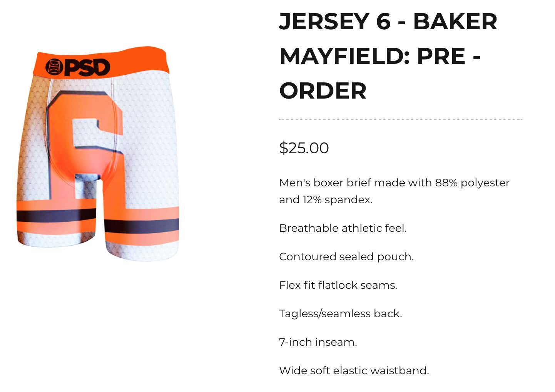
Task: Click the black PSD lettering on the waistband
Action: [87, 68]
